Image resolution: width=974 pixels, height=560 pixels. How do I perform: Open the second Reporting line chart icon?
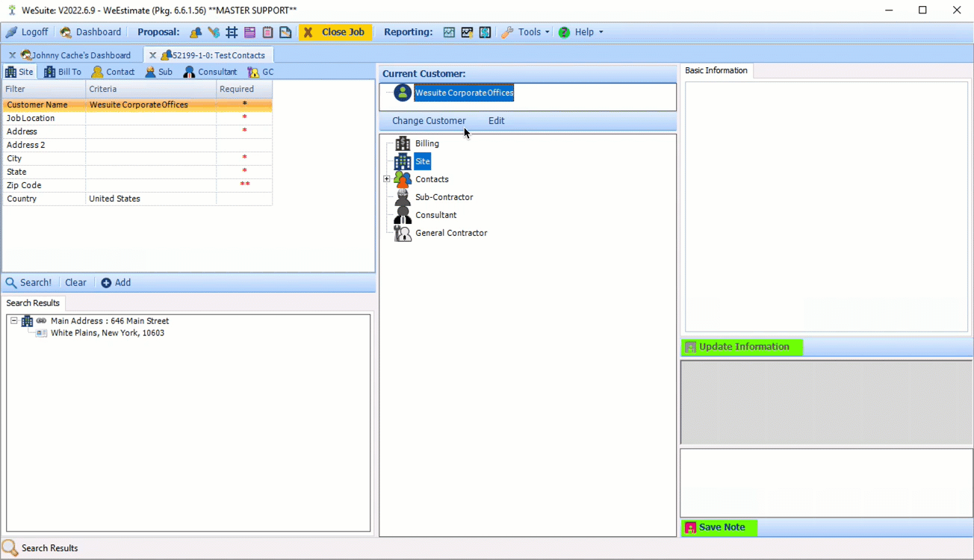coord(467,32)
